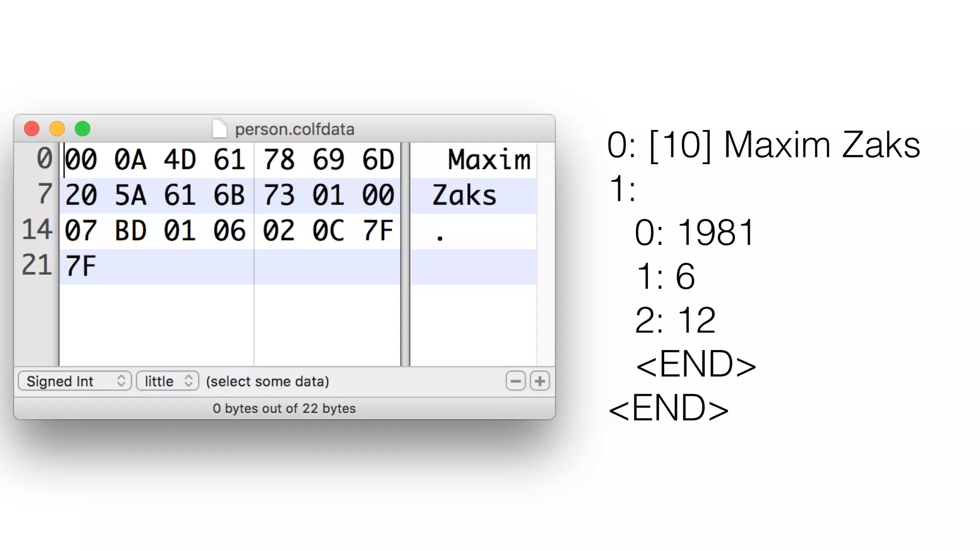
Task: Select hex byte 6D ending the first row
Action: coord(378,160)
